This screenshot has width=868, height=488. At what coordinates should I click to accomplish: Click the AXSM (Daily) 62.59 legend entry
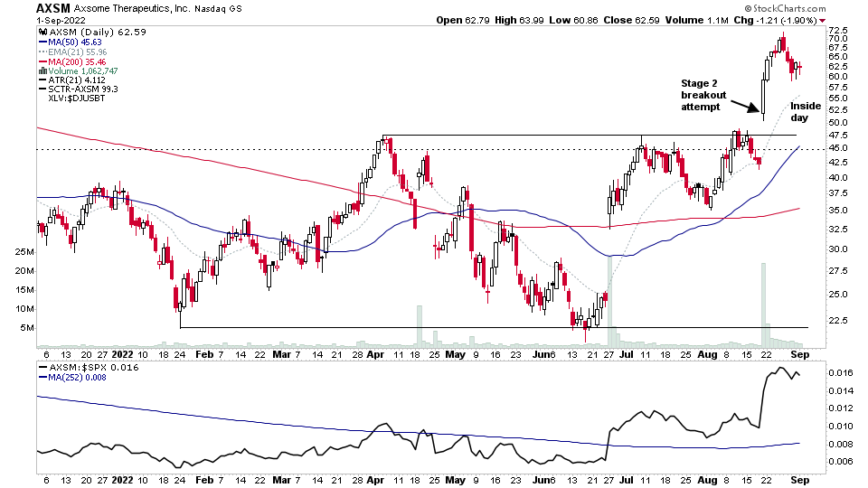[98, 33]
